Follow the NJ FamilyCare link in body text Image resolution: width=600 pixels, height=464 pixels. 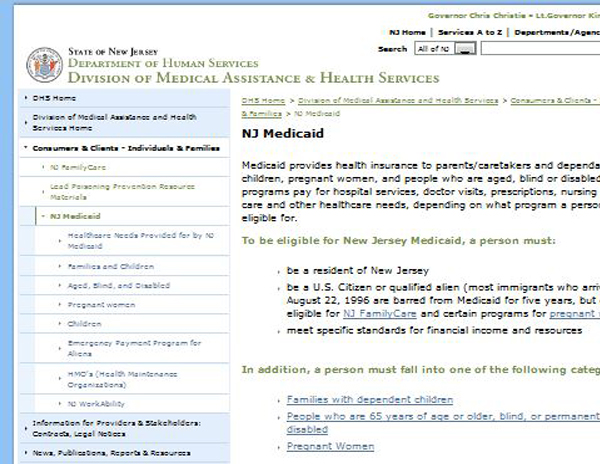pos(364,312)
